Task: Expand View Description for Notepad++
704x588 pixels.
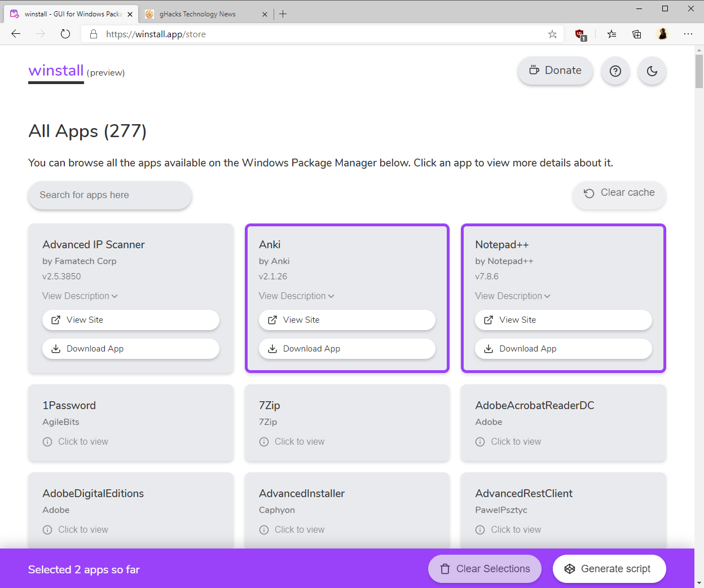Action: point(512,296)
